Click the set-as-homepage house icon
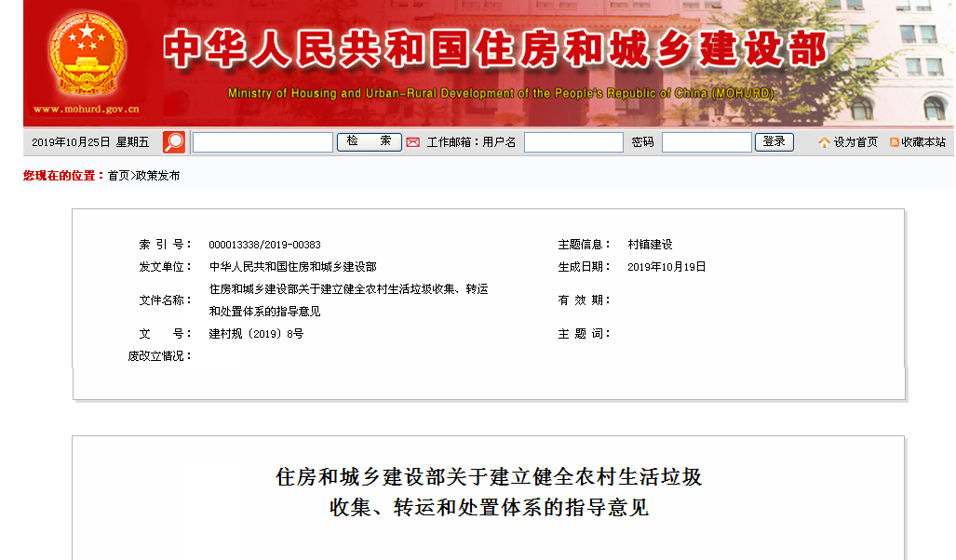 [x=825, y=142]
